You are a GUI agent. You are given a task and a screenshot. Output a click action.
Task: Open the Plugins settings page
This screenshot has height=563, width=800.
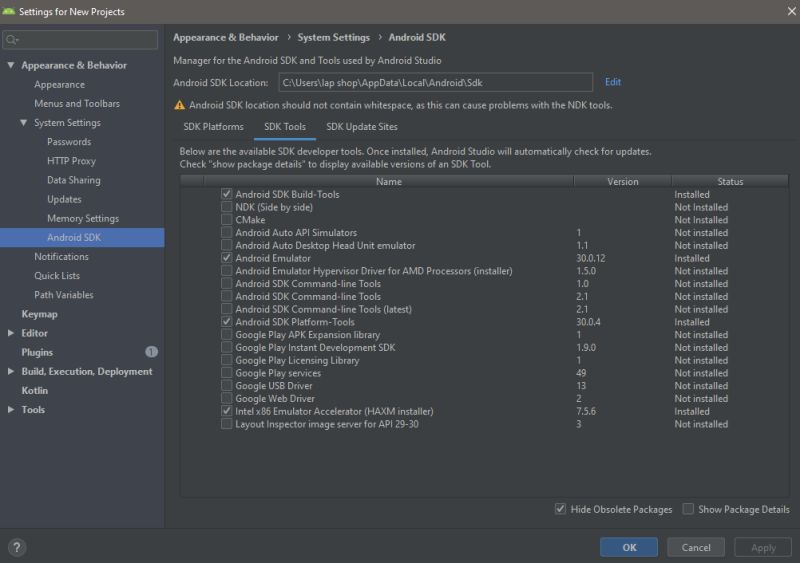(x=37, y=352)
